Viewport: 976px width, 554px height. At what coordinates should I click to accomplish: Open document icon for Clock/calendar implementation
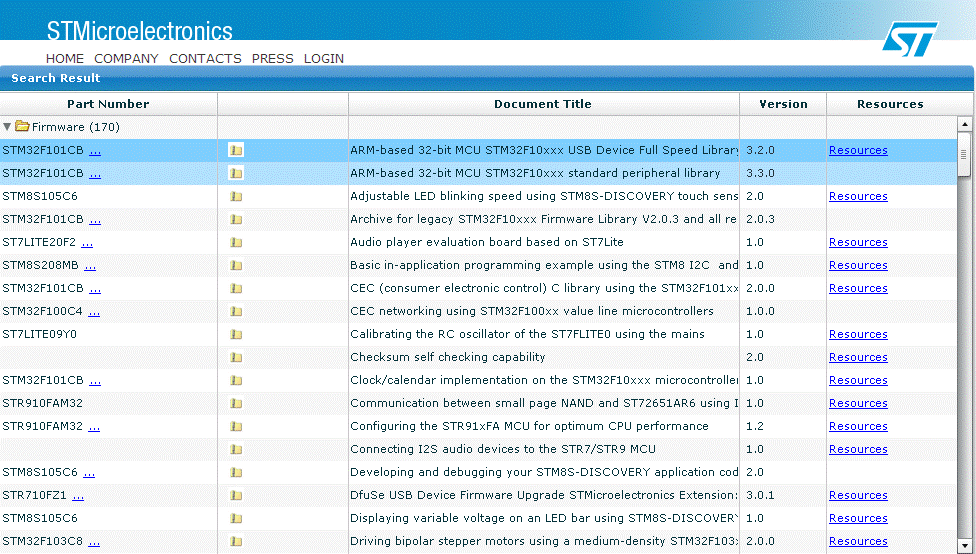click(x=236, y=380)
